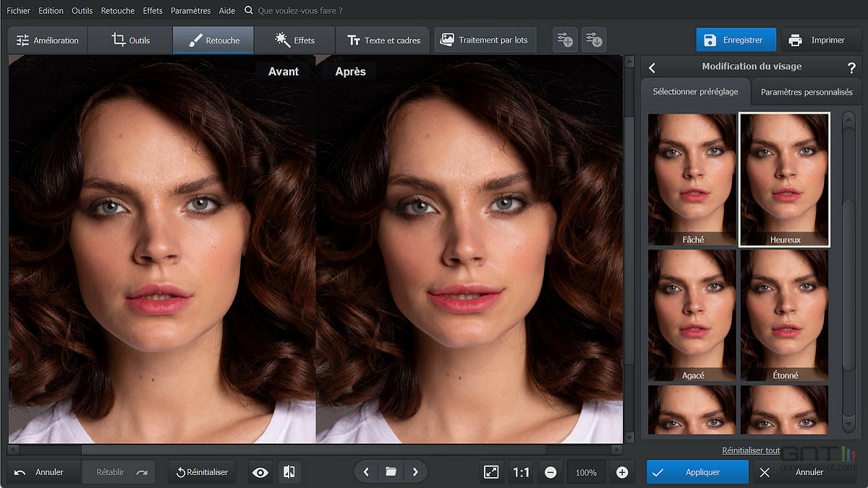
Task: Click the add preset sliders icon
Action: click(566, 40)
